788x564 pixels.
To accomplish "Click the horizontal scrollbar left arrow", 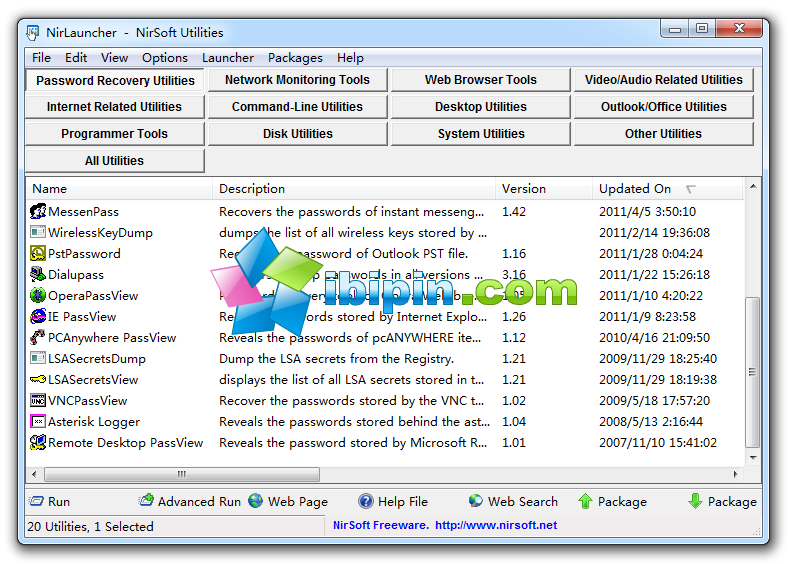I will tap(34, 474).
